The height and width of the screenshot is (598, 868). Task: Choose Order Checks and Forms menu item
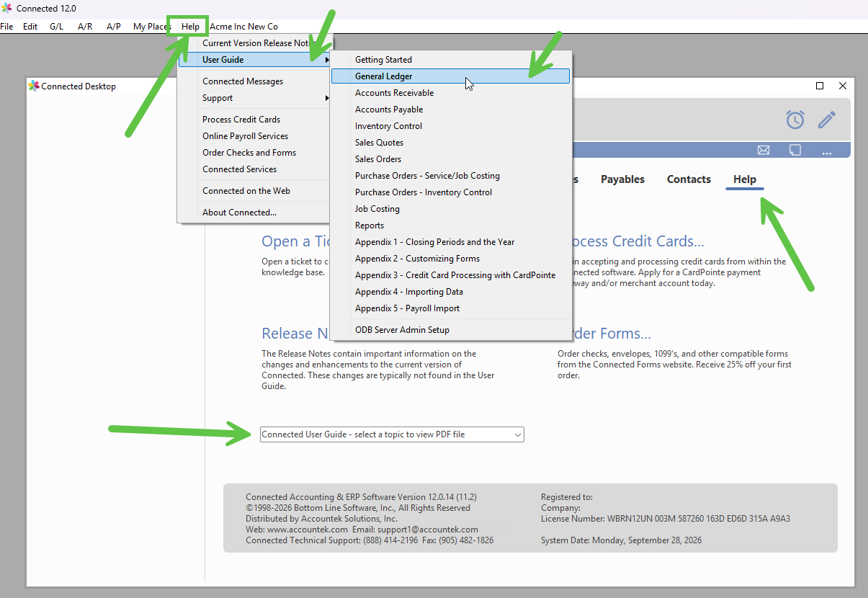254,153
